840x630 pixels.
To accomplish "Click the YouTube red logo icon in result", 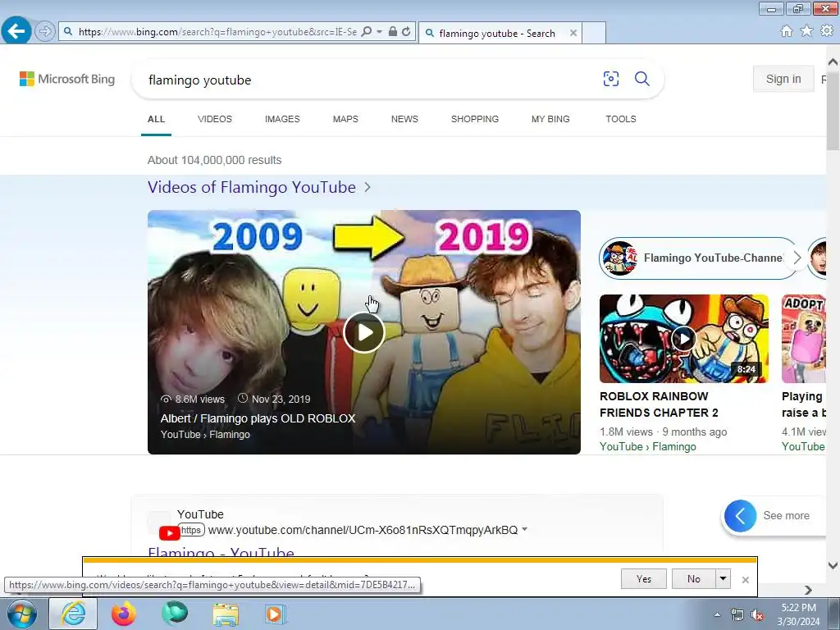I will coord(169,533).
